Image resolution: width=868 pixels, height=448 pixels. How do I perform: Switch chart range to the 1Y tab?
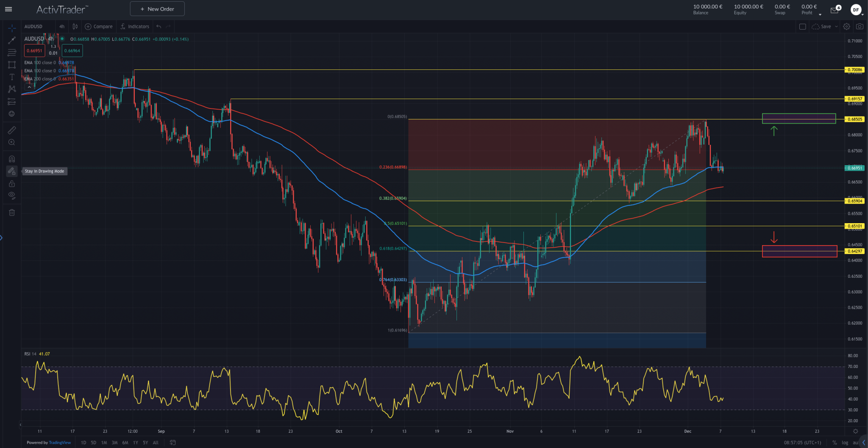(x=135, y=442)
